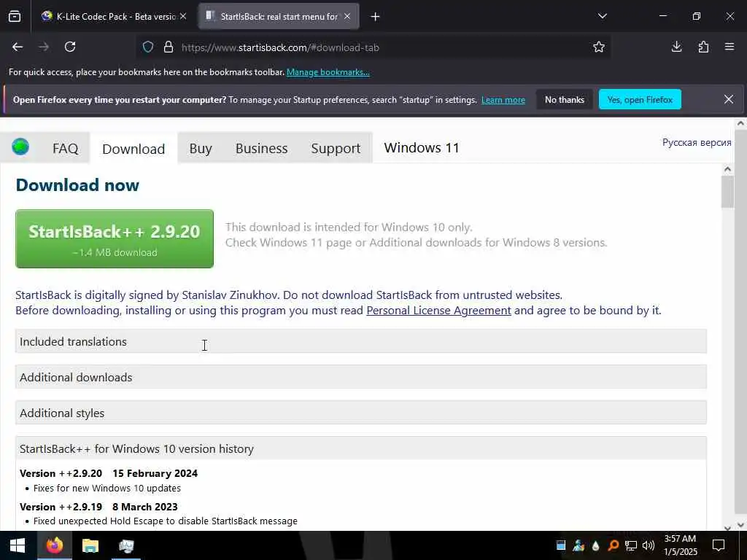The height and width of the screenshot is (560, 747).
Task: Reload the page with the refresh icon
Action: point(70,47)
